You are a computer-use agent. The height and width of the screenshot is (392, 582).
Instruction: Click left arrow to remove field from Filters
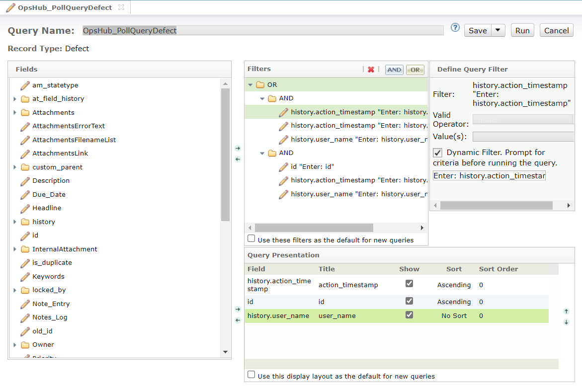[238, 159]
